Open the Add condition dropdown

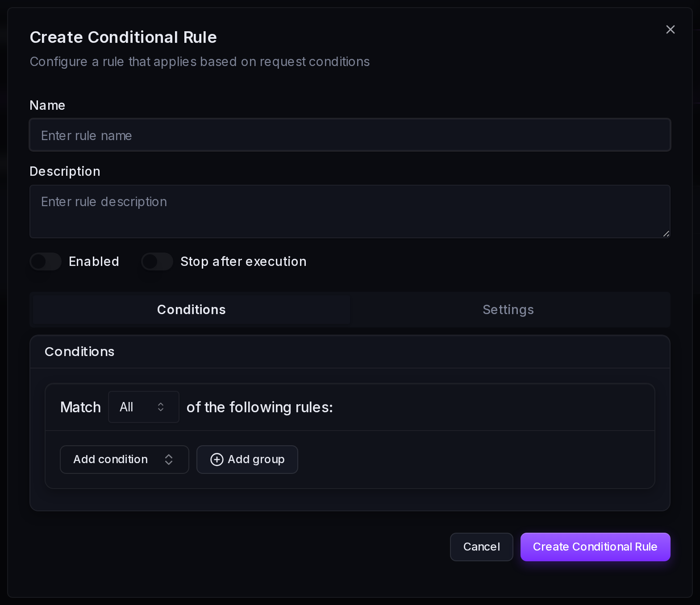click(124, 460)
